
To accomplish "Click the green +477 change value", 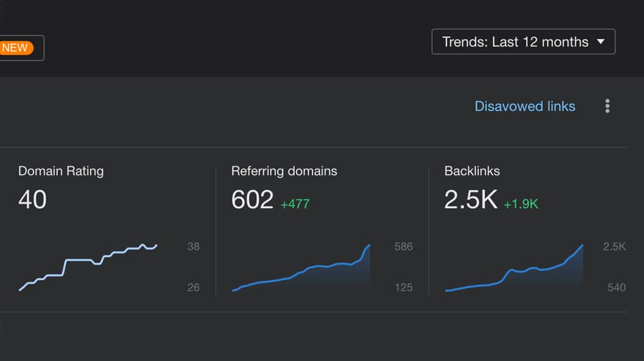I will click(295, 204).
